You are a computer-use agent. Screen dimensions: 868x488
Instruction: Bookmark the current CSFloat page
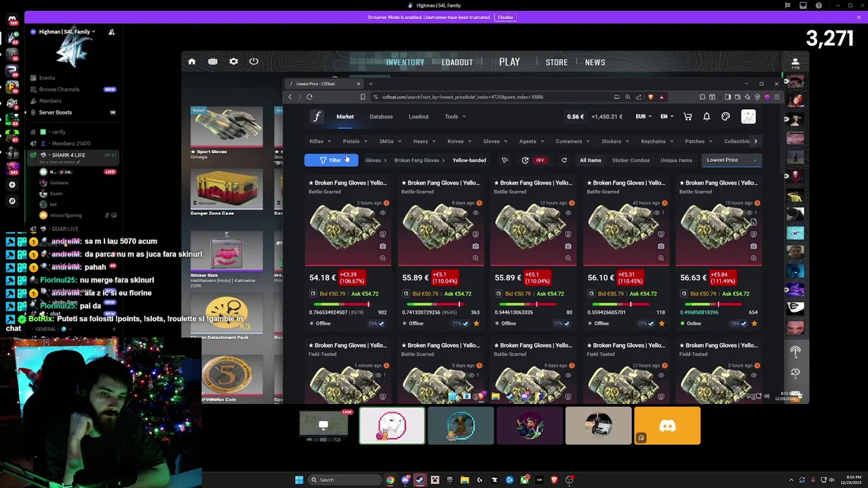[x=363, y=97]
